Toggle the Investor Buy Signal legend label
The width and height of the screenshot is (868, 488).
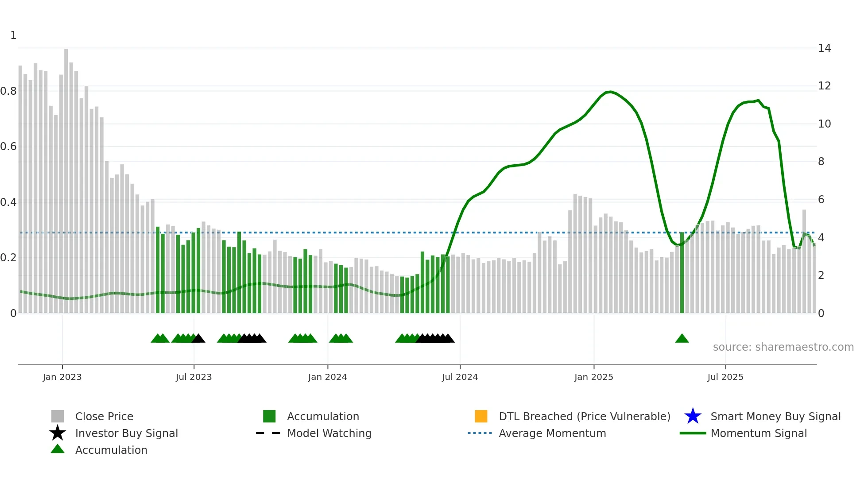pos(127,433)
